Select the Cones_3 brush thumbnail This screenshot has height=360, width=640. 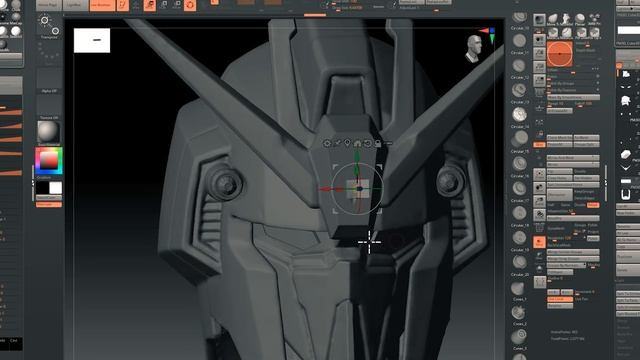pos(519,337)
